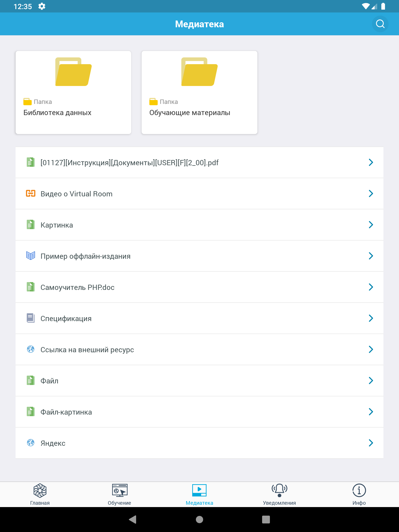
Task: Open chevron on Ссылка на внешний ресурс row
Action: 371,349
